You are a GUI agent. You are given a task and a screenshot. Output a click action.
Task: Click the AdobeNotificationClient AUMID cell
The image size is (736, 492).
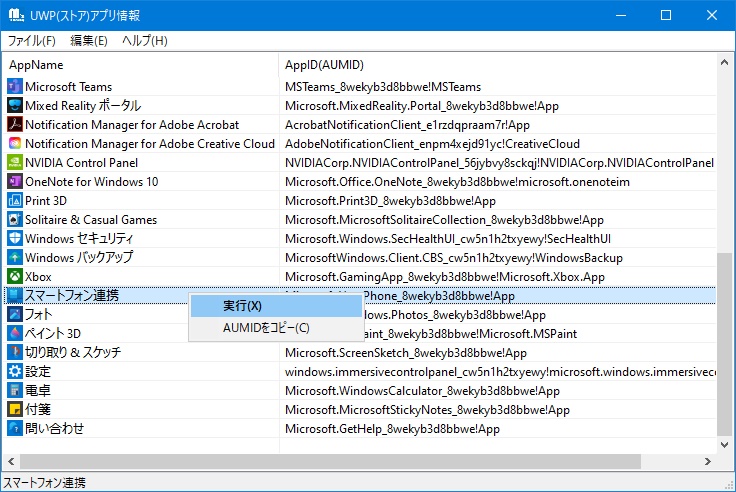pyautogui.click(x=432, y=144)
